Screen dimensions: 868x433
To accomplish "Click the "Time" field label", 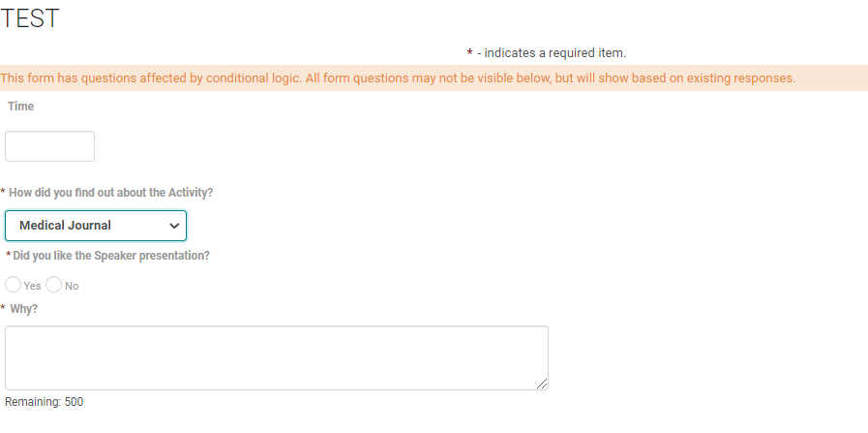I will (x=20, y=107).
